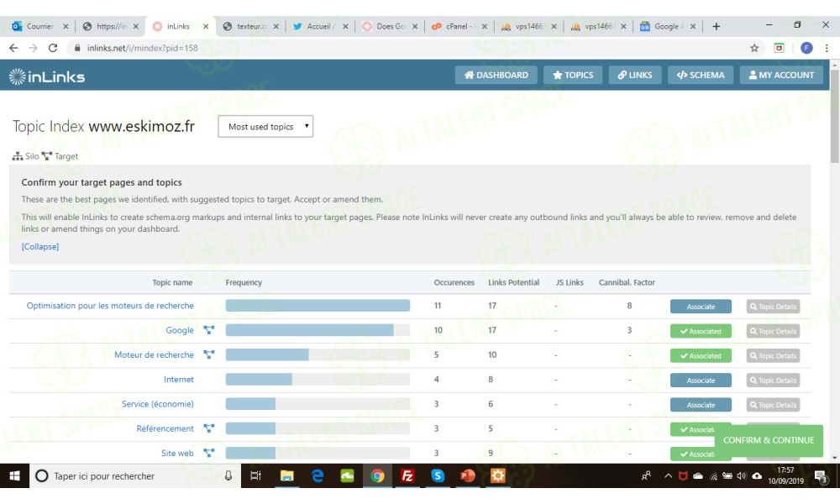This screenshot has height=504, width=840.
Task: Open the Windows notification center
Action: (x=821, y=475)
